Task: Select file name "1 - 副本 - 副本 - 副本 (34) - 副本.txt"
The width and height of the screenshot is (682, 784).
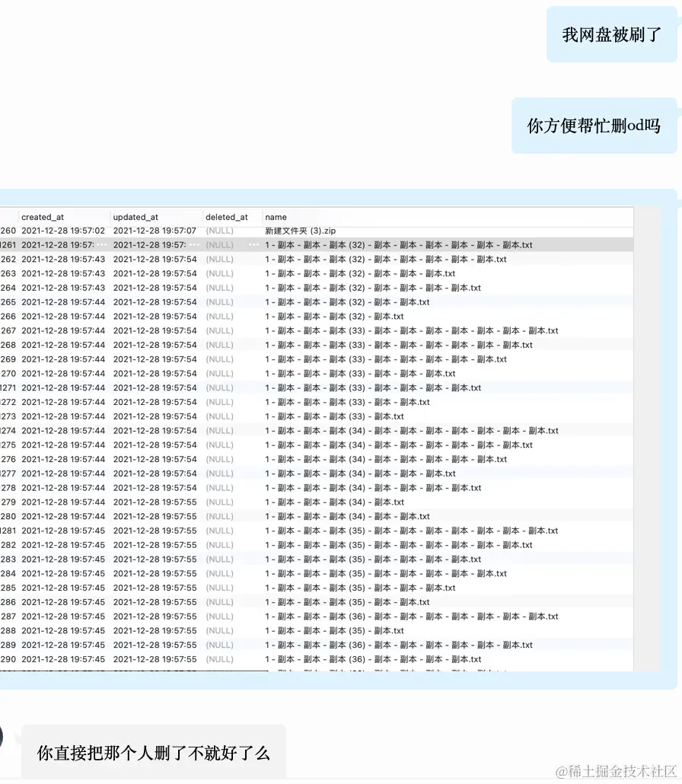Action: tap(334, 502)
